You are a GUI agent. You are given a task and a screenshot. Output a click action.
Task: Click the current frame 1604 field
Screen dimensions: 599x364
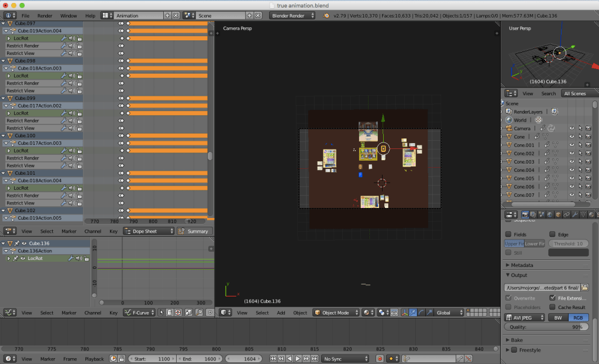245,359
